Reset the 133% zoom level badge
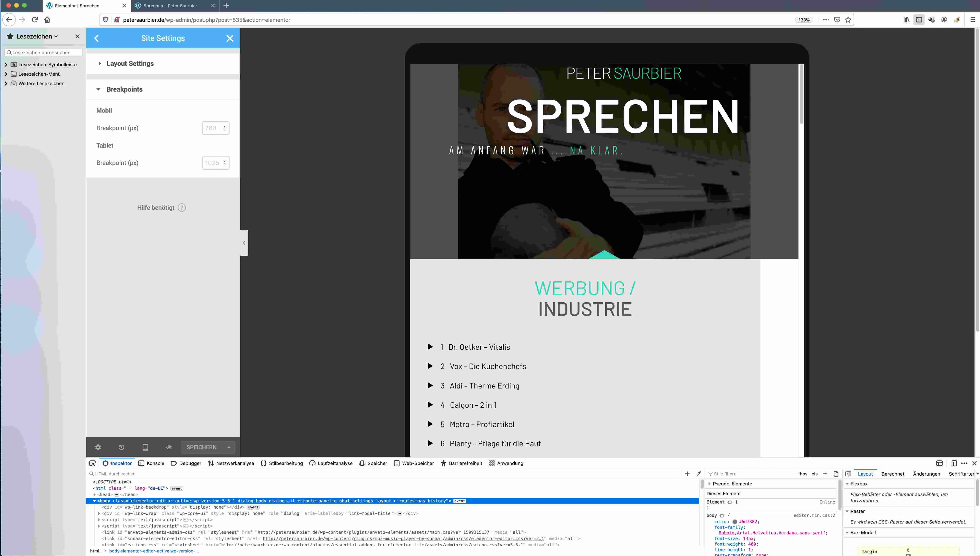The width and height of the screenshot is (980, 556). coord(804,20)
